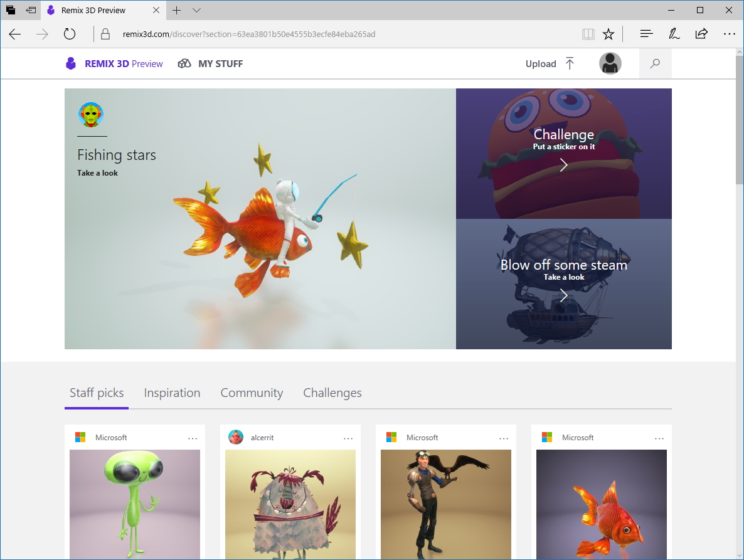The height and width of the screenshot is (560, 744).
Task: Click the Make a Web Note pen icon
Action: pos(674,34)
